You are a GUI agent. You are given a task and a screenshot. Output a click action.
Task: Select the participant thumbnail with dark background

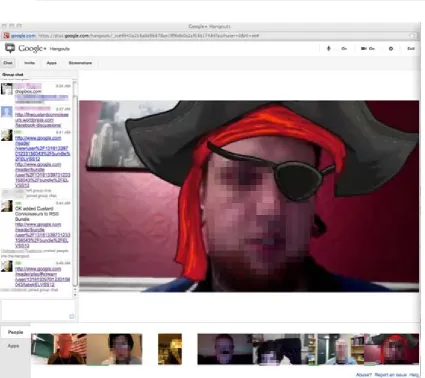tap(225, 349)
